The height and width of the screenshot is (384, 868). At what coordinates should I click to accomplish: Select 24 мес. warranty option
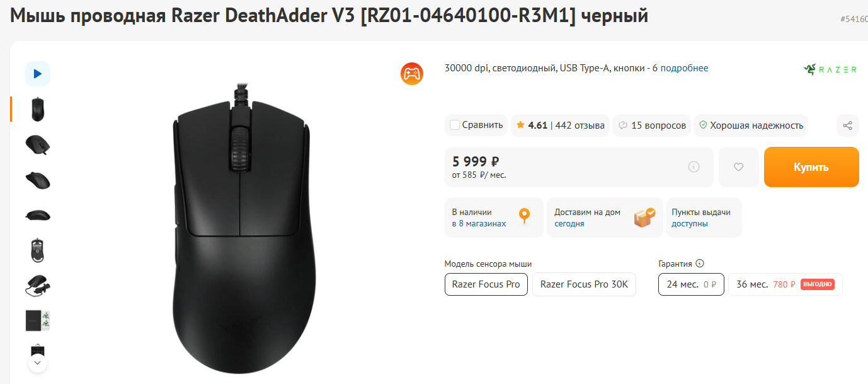(x=691, y=284)
